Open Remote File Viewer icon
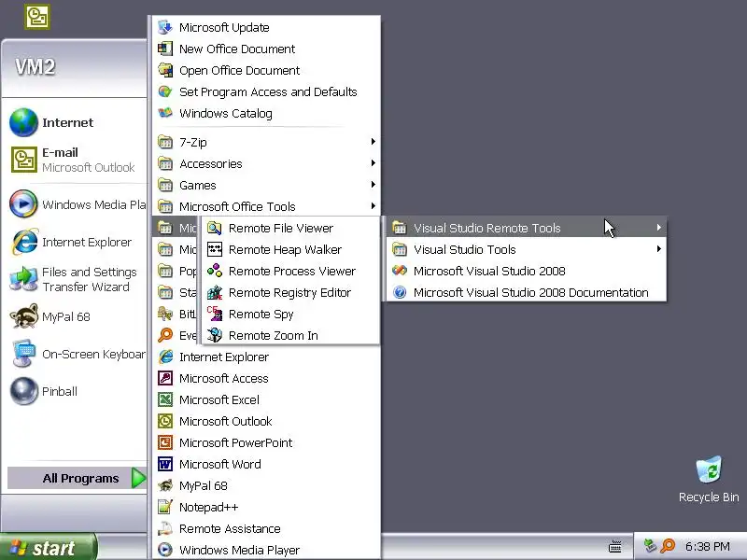 (215, 228)
